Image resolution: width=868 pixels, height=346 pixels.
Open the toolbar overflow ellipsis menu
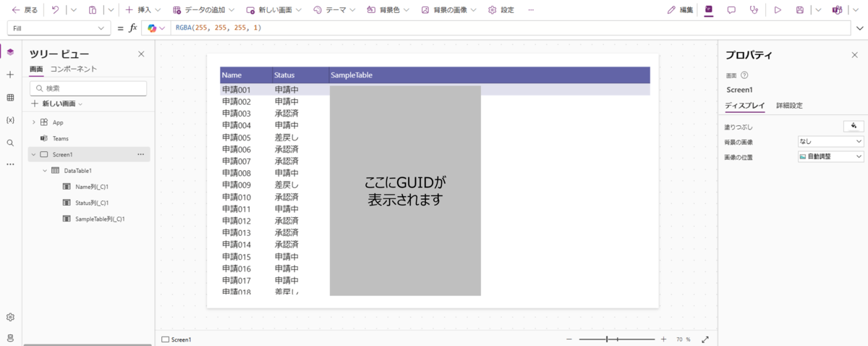tap(532, 10)
